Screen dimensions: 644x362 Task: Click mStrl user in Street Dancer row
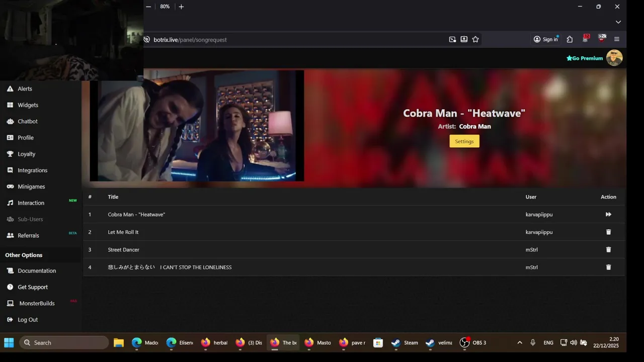532,249
